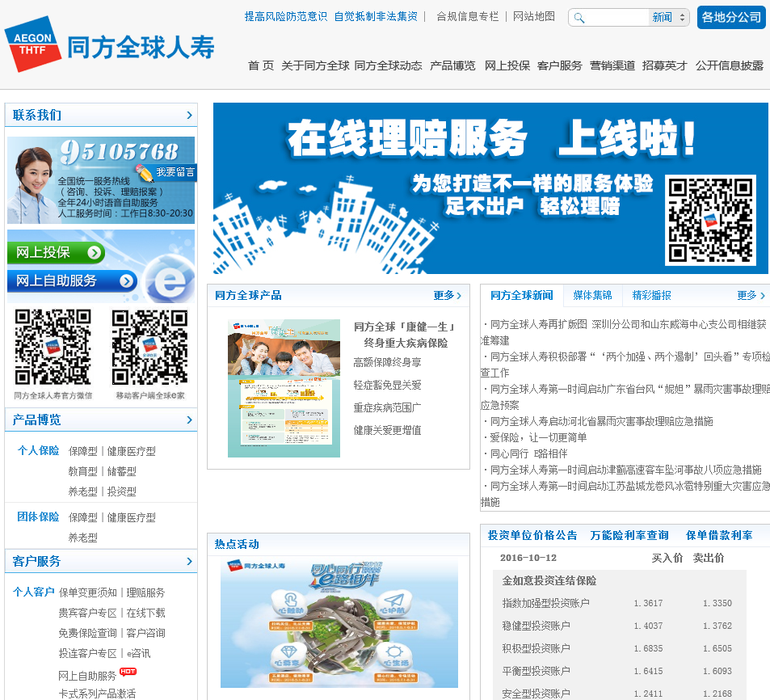This screenshot has height=700, width=770.
Task: Click 更多 in 同方全球产品 panel
Action: coord(448,295)
